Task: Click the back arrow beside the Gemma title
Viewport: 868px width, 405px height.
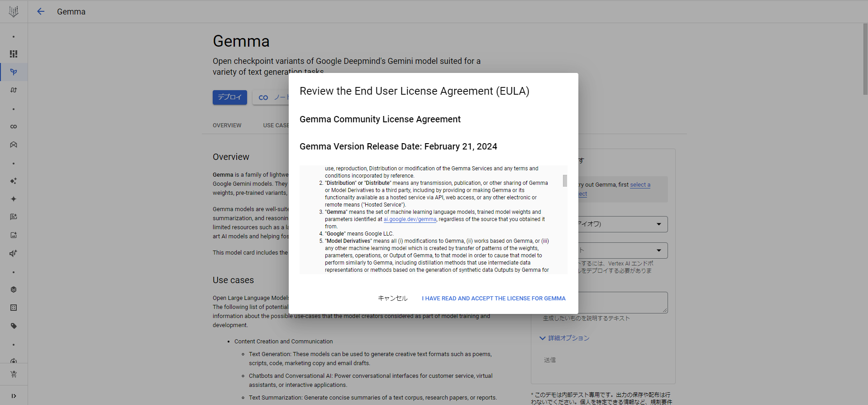Action: pos(41,11)
